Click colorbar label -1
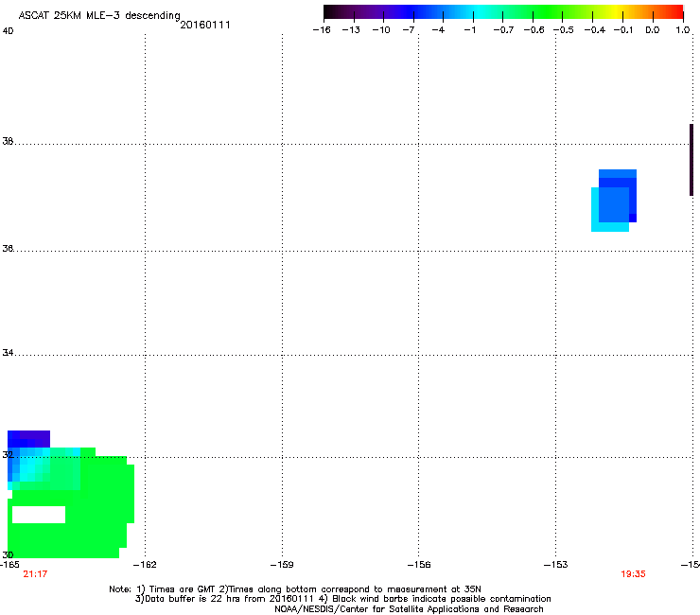Screen dimensions: 700x615 [x=469, y=30]
